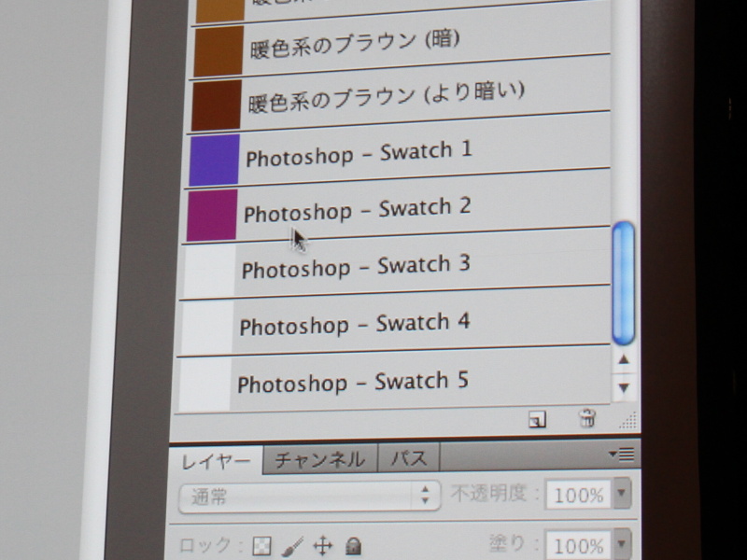Create a new swatch with the New Swatch icon
Image resolution: width=747 pixels, height=560 pixels.
(538, 417)
